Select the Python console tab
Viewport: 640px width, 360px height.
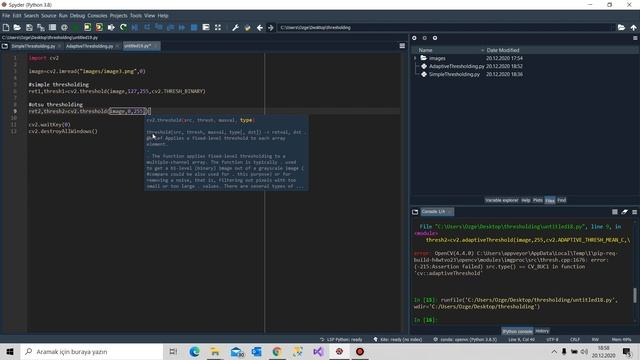tap(517, 331)
